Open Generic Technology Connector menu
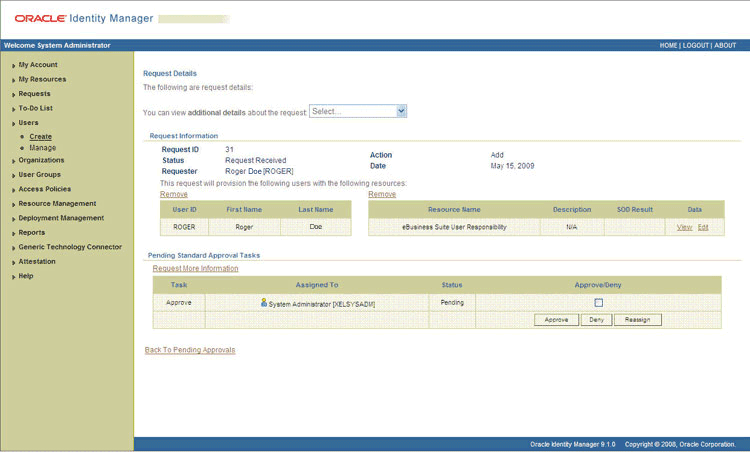This screenshot has width=750, height=452. (70, 247)
